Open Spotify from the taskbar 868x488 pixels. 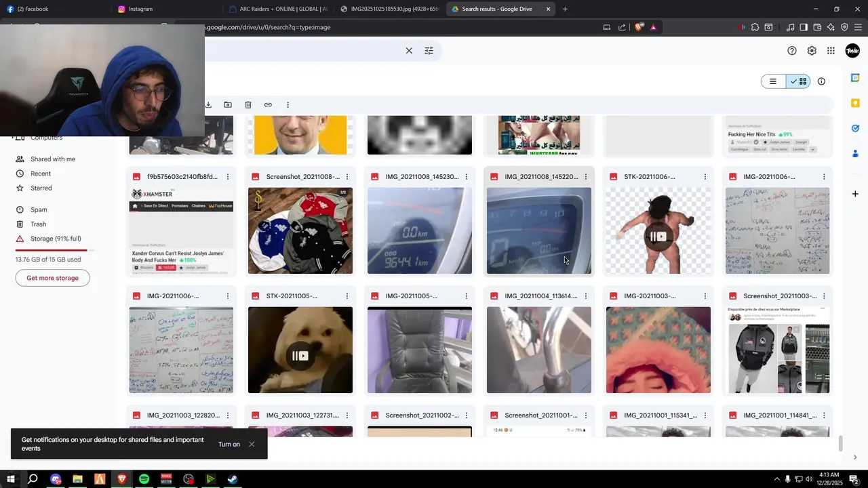coord(144,479)
